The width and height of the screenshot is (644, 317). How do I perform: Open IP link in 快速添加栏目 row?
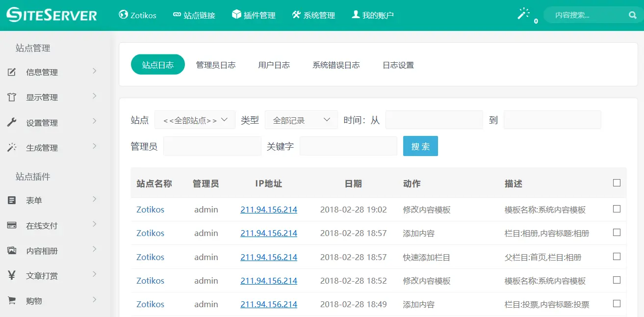[x=269, y=257]
